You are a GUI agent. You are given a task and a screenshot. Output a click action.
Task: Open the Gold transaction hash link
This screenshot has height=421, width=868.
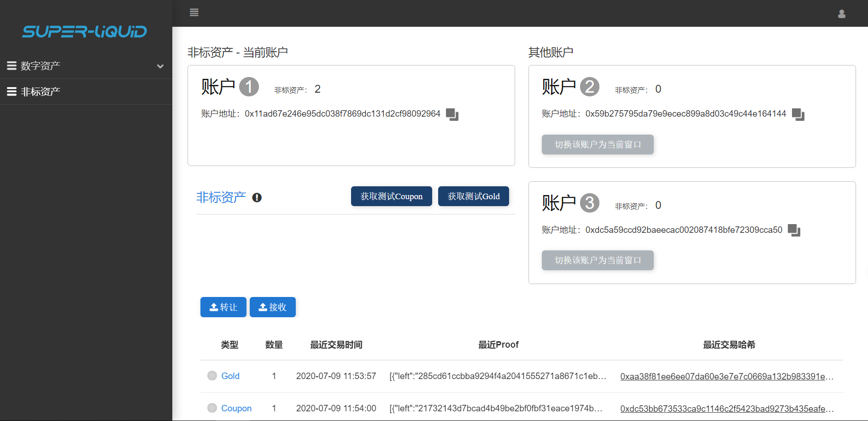point(726,376)
